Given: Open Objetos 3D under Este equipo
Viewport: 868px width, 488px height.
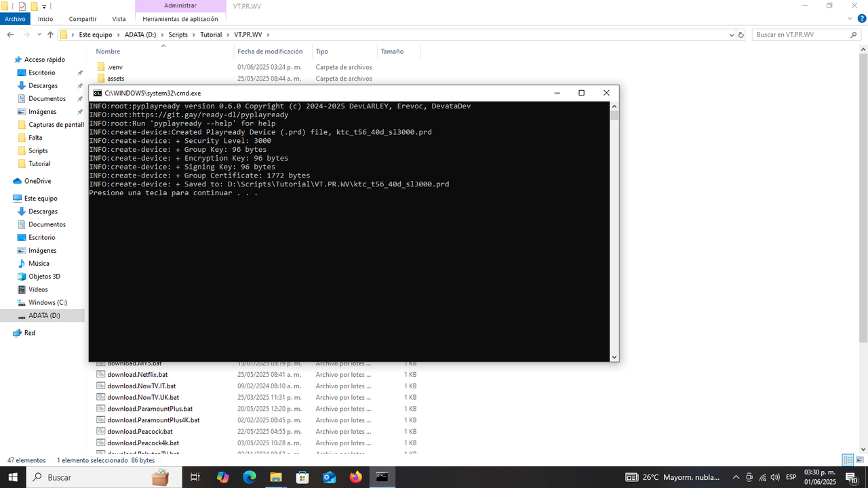Looking at the screenshot, I should 44,277.
